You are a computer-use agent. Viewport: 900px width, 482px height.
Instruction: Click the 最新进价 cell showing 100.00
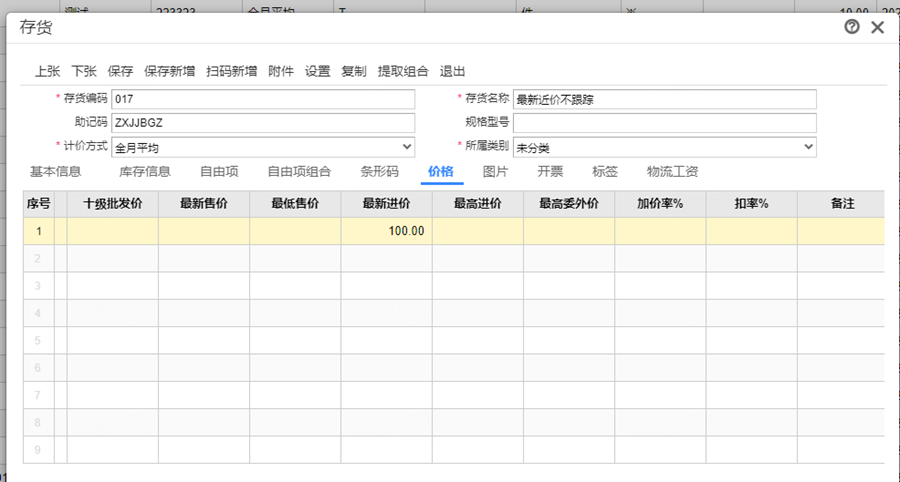[386, 231]
